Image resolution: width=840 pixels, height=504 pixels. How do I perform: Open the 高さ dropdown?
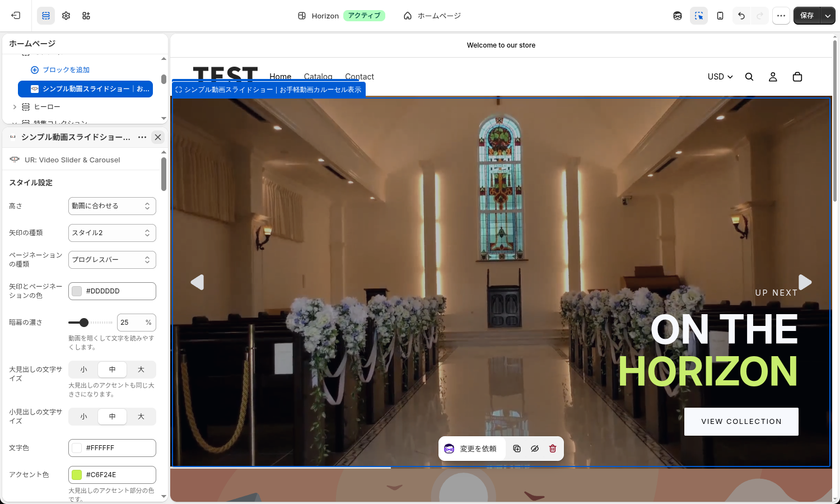(x=112, y=206)
